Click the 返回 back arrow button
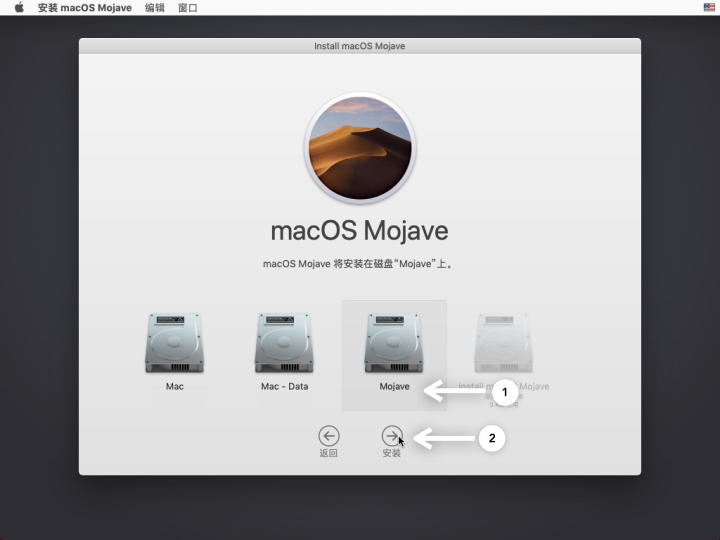The width and height of the screenshot is (720, 540). click(x=329, y=436)
